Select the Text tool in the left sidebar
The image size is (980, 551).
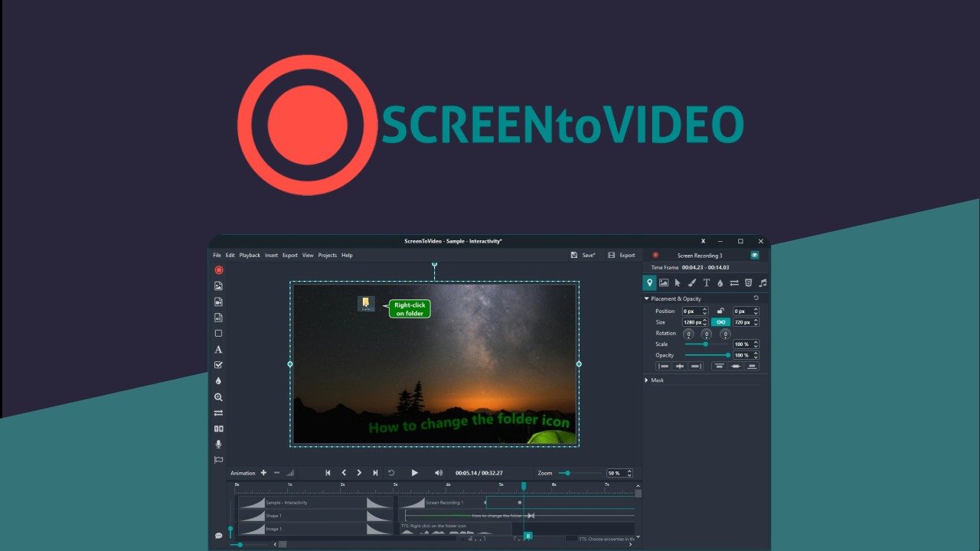click(x=219, y=349)
